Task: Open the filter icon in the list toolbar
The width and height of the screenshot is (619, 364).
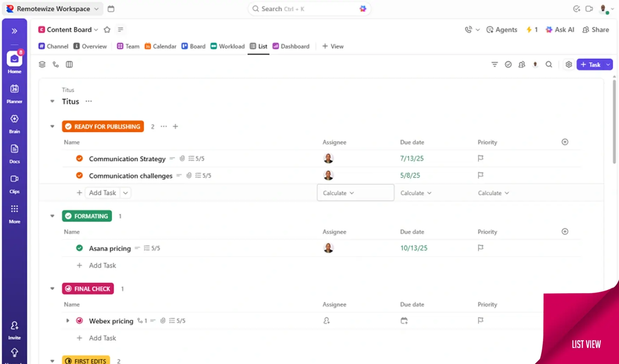Action: pos(494,65)
